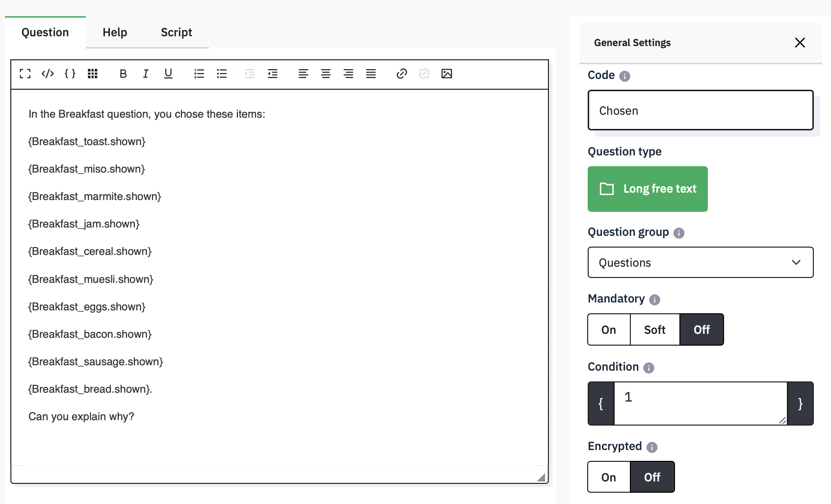Insert an image using toolbar icon
The height and width of the screenshot is (504, 831).
tap(446, 74)
